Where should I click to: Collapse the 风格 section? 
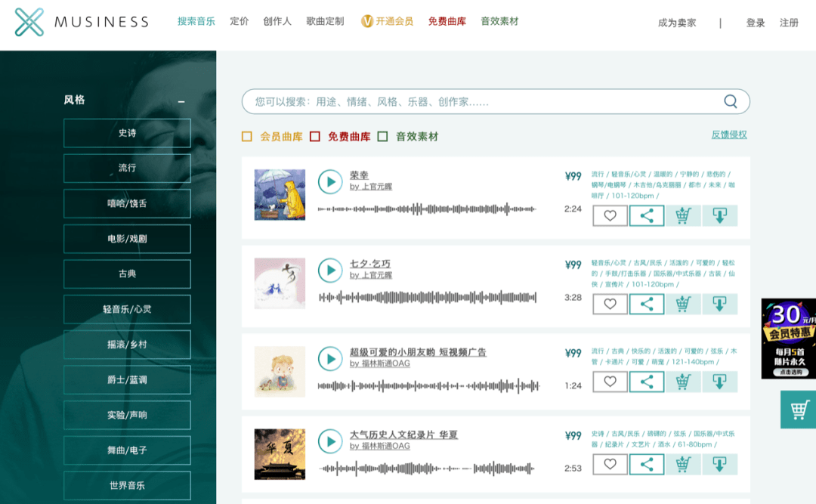click(181, 101)
